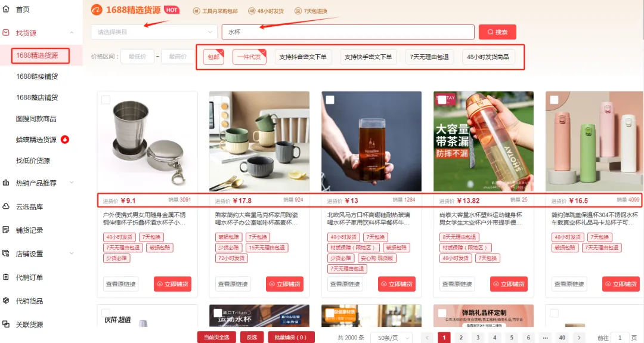
Task: Click the 找货源 bag icon
Action: 6,32
